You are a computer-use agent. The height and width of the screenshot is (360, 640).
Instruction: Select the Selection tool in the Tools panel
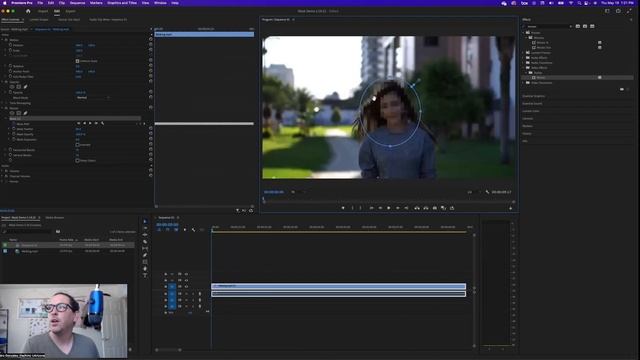[145, 222]
